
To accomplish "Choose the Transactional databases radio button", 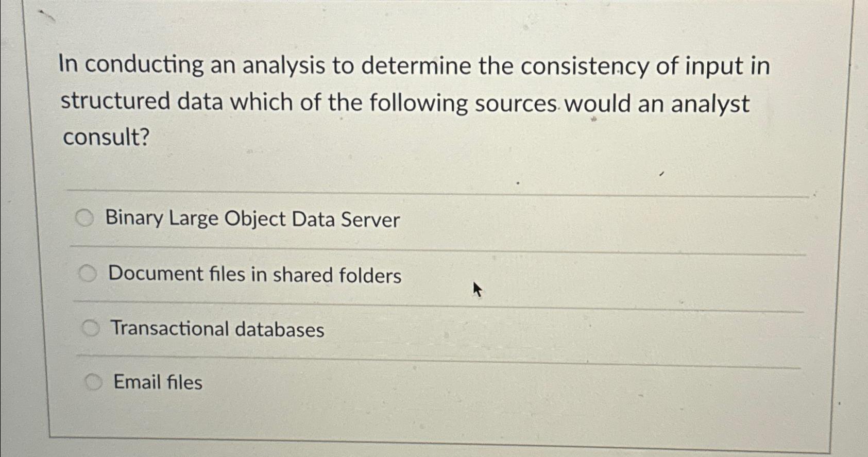I will coord(91,328).
